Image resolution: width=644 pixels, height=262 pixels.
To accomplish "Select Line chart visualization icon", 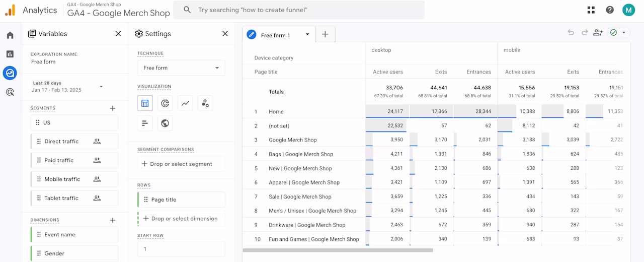I will click(185, 103).
